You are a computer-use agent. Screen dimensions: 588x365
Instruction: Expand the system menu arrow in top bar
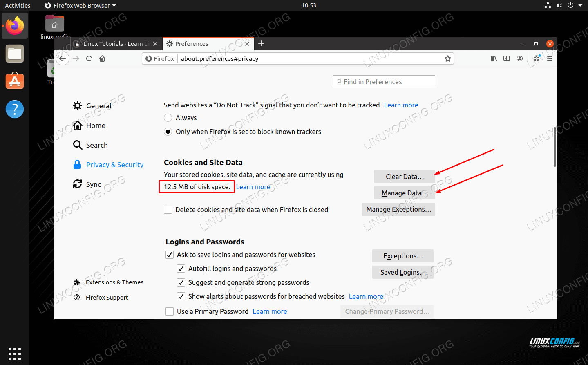tap(580, 5)
